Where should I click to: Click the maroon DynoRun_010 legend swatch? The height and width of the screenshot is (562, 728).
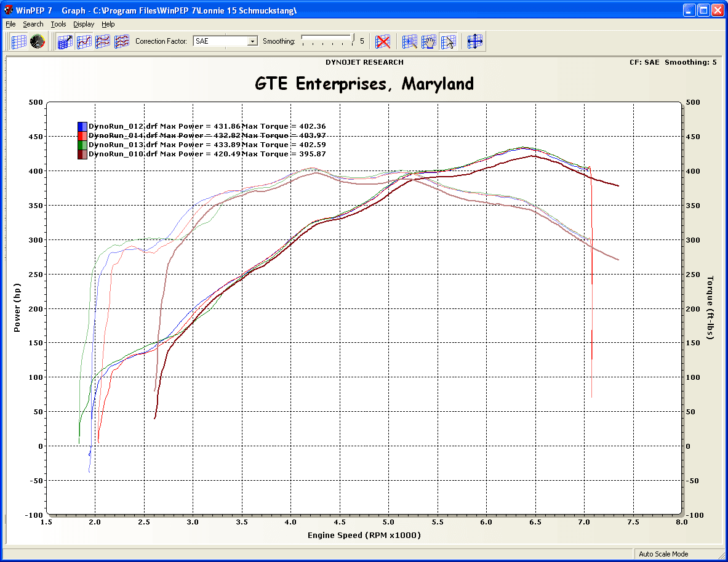tap(82, 155)
